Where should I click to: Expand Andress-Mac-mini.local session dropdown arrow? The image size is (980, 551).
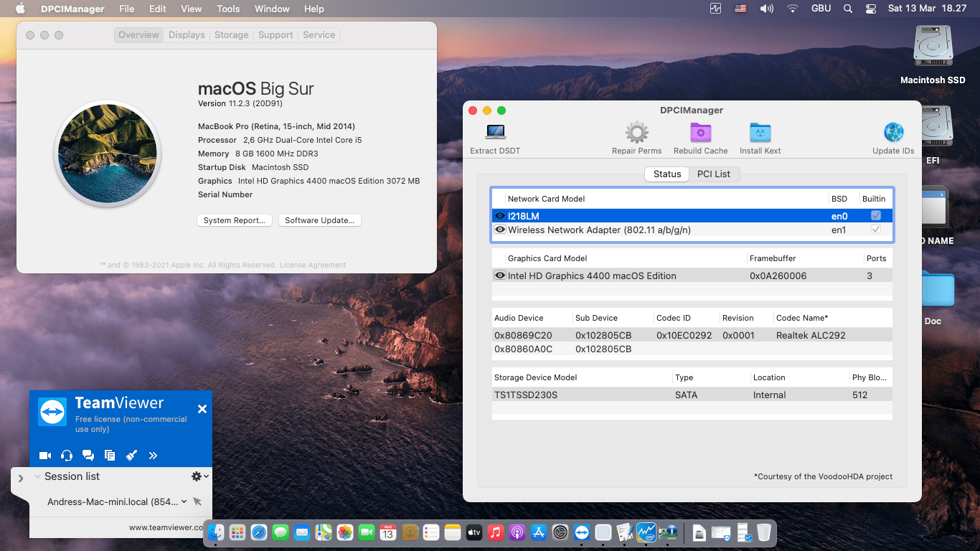click(x=184, y=502)
